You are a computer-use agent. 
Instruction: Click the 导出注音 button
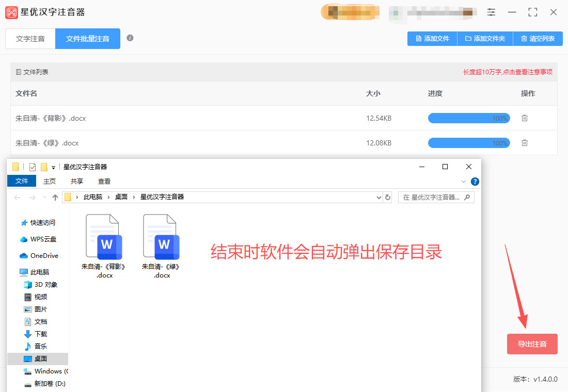pyautogui.click(x=532, y=344)
